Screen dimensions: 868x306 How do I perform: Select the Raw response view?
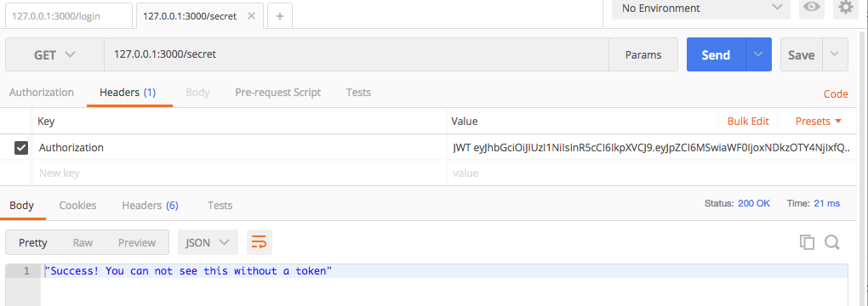click(x=83, y=242)
